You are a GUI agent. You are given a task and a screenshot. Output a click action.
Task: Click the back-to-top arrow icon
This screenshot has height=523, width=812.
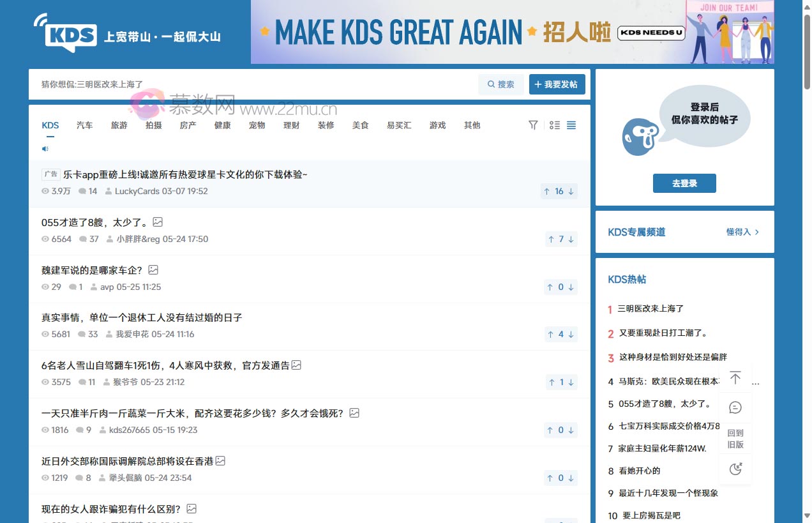pyautogui.click(x=735, y=378)
